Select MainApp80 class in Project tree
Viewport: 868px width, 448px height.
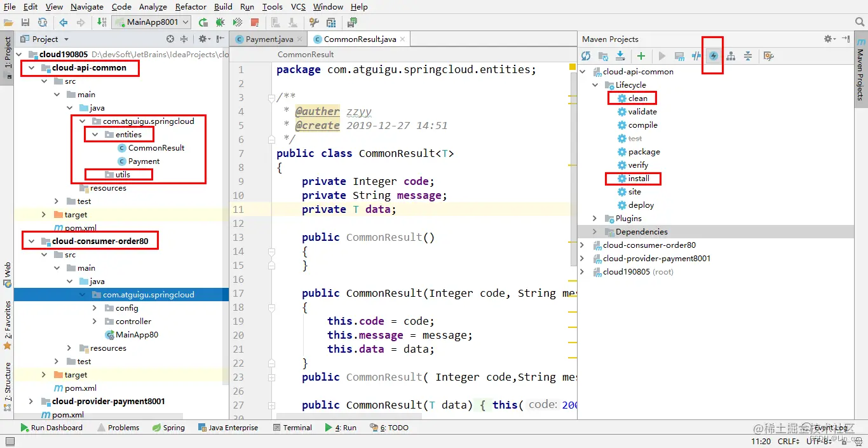coord(132,335)
